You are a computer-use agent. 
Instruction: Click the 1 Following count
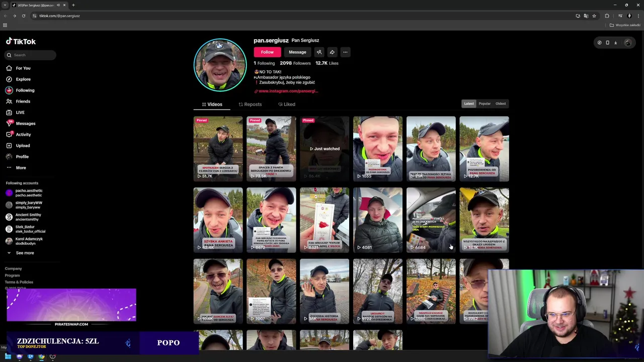point(264,63)
